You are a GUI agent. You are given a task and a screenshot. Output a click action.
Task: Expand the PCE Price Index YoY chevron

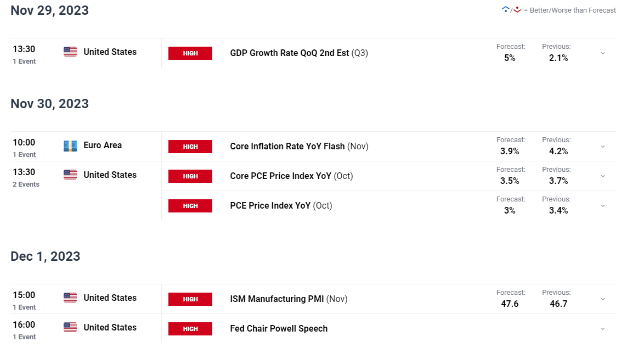coord(602,206)
